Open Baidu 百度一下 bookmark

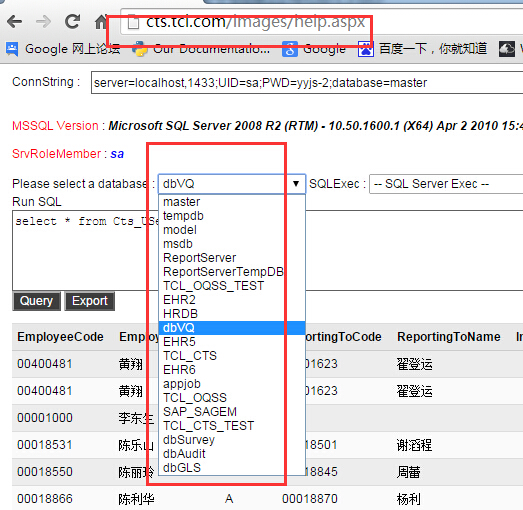coord(422,49)
